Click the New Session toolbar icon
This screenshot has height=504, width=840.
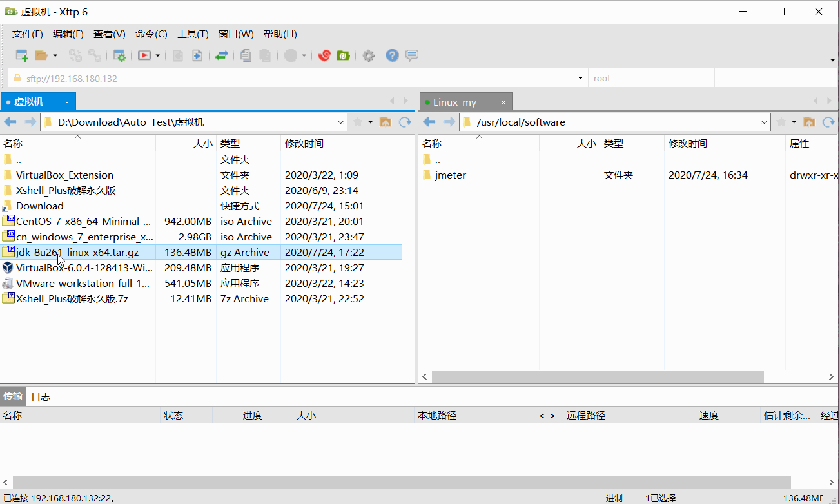tap(22, 55)
